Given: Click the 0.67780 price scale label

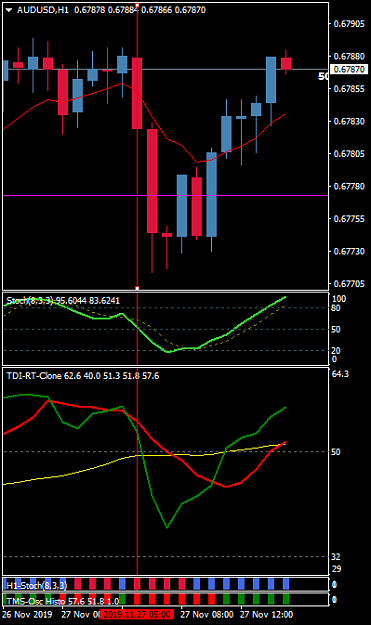Looking at the screenshot, I should coord(349,186).
